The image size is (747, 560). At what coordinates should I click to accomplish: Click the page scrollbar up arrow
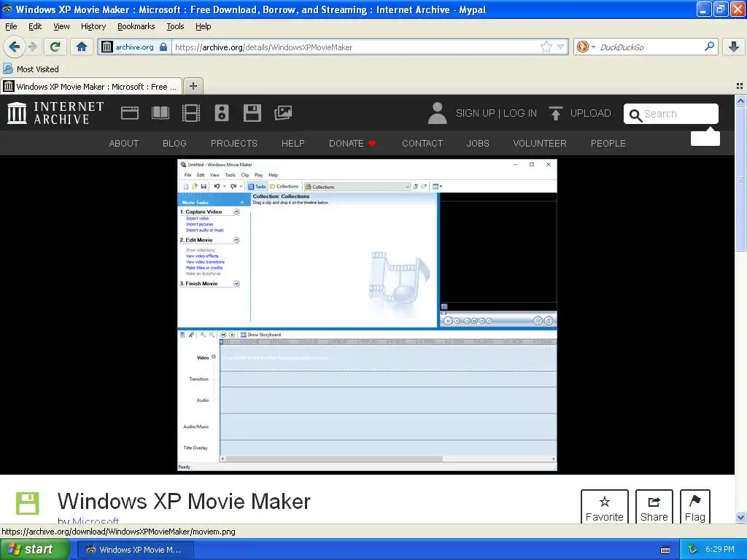[740, 101]
